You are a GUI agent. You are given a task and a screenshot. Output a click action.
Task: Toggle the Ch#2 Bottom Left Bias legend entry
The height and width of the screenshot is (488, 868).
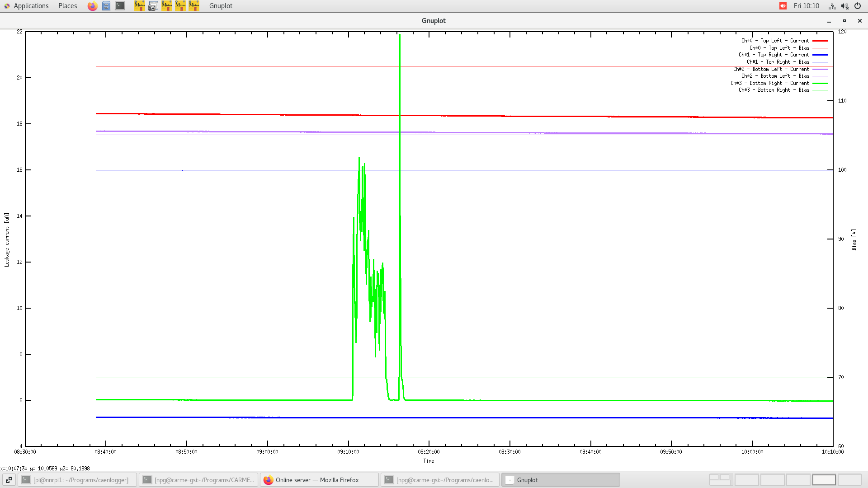click(775, 76)
